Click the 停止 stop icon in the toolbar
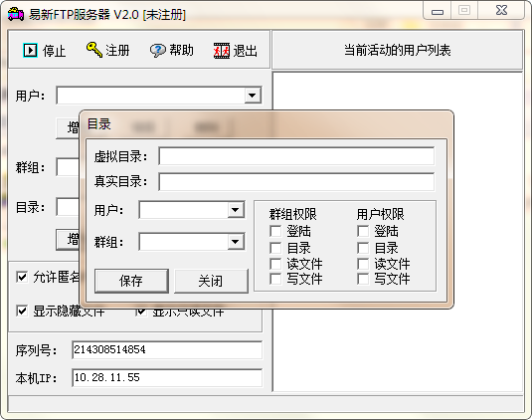The image size is (532, 420). [30, 50]
